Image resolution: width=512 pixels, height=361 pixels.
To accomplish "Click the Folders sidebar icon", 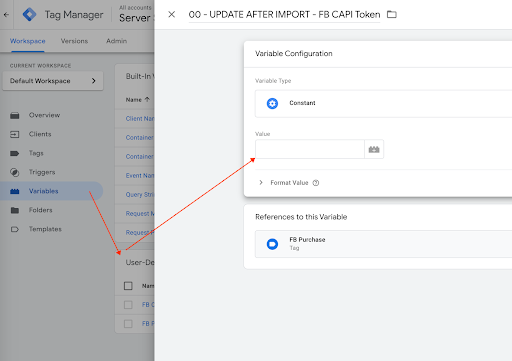I will coord(15,210).
